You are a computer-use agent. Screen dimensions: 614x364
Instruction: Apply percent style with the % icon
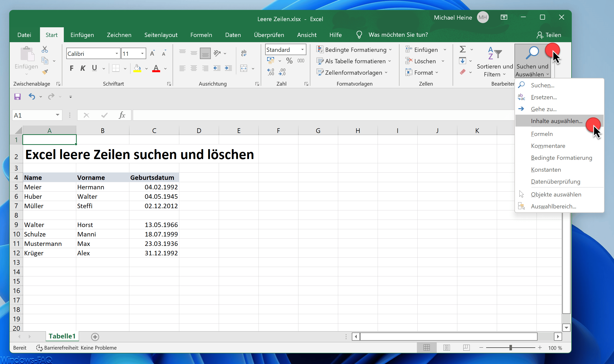289,61
